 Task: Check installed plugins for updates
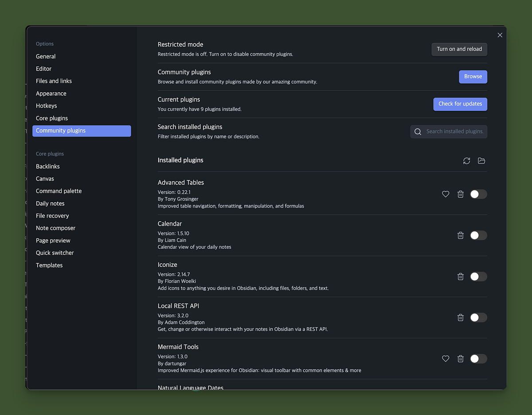(x=460, y=104)
